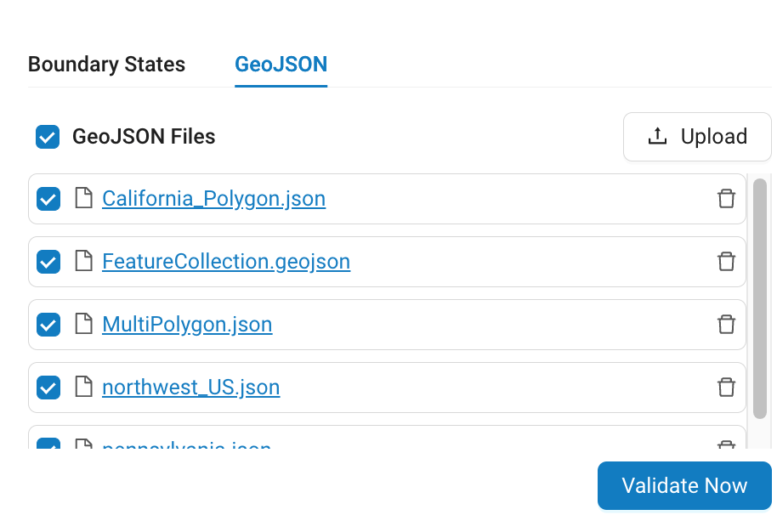Click file icon beside MultiPolygon.json
The width and height of the screenshot is (777, 532).
coord(83,325)
